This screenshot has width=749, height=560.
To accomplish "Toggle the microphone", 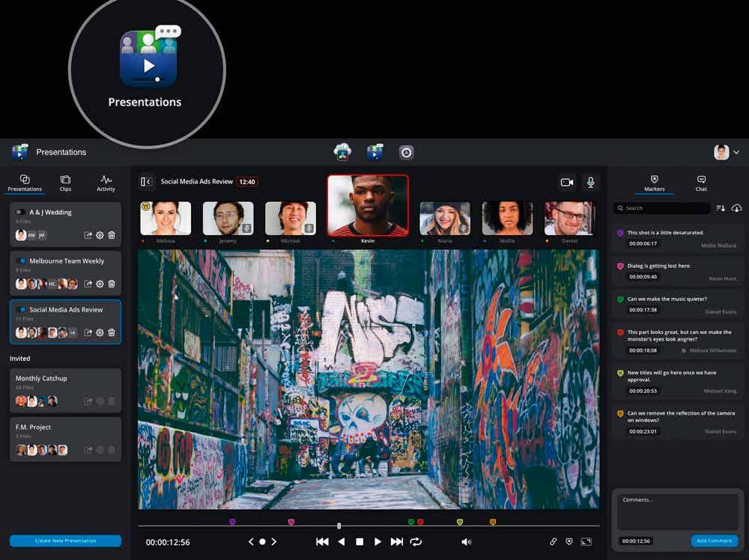I will [x=590, y=182].
